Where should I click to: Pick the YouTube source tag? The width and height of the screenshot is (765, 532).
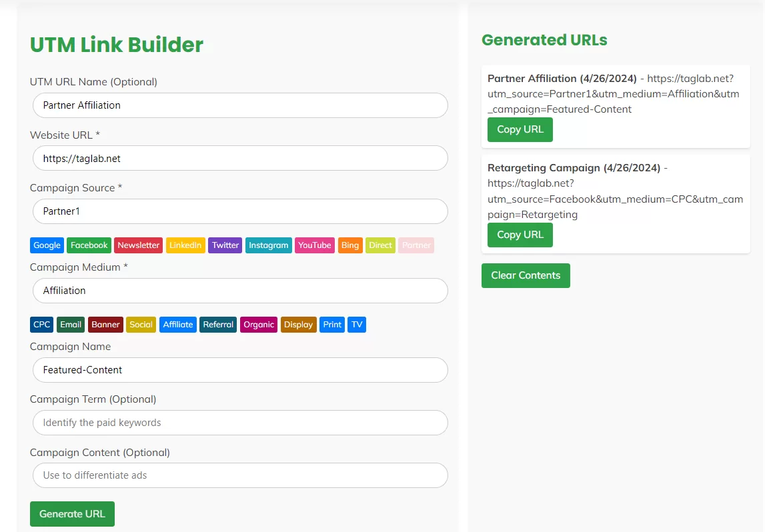coord(315,245)
